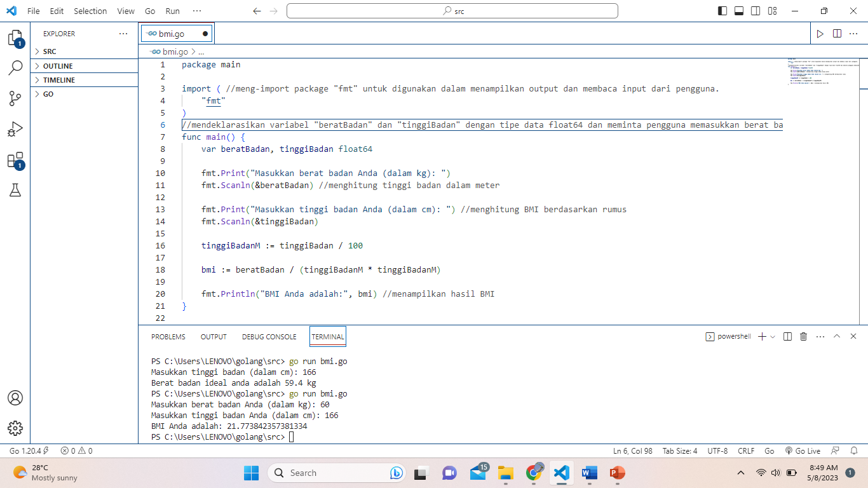Open the Run and Debug view
The image size is (868, 488).
pyautogui.click(x=15, y=130)
